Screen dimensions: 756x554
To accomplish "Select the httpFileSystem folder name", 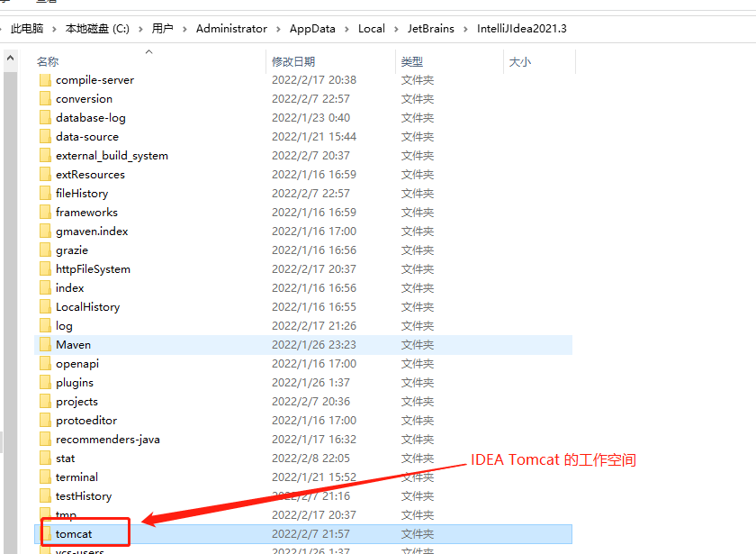I will pyautogui.click(x=93, y=268).
